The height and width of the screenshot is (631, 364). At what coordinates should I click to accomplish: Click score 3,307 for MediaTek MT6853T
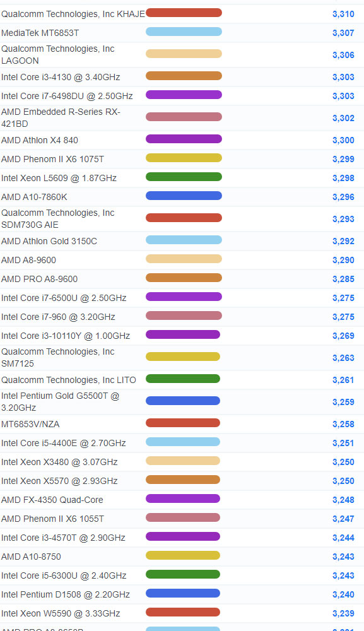[343, 33]
